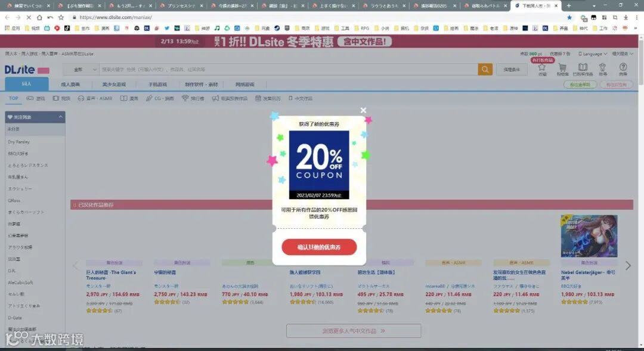Click the search conditions button
Viewport: 644px width, 351px height.
tap(512, 69)
